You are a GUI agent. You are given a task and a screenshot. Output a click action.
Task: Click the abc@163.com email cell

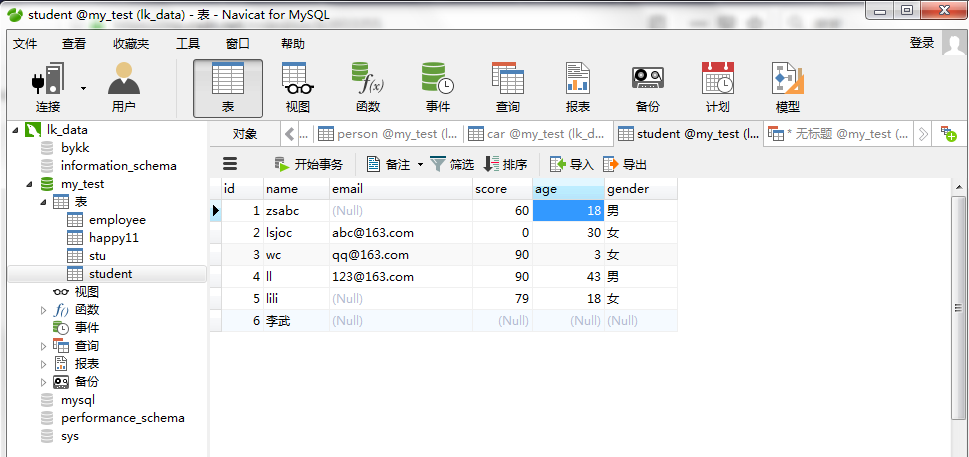click(x=400, y=233)
